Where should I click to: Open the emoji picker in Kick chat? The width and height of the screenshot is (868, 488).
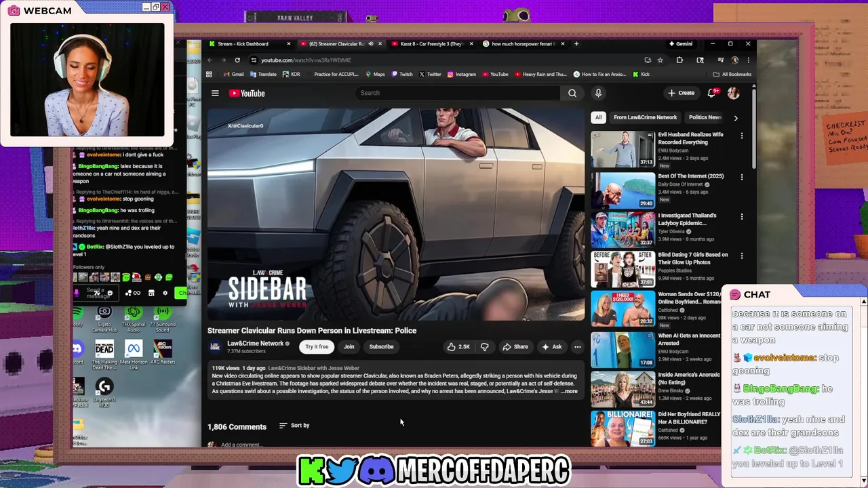point(110,293)
